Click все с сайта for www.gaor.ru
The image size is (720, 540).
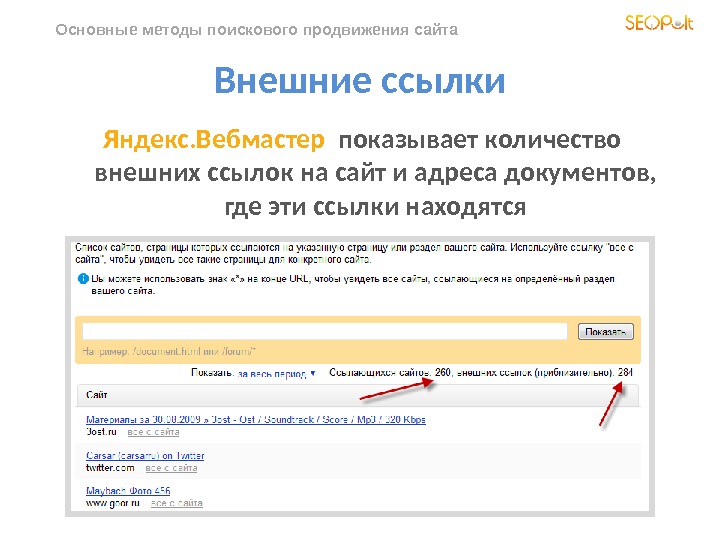(x=176, y=503)
